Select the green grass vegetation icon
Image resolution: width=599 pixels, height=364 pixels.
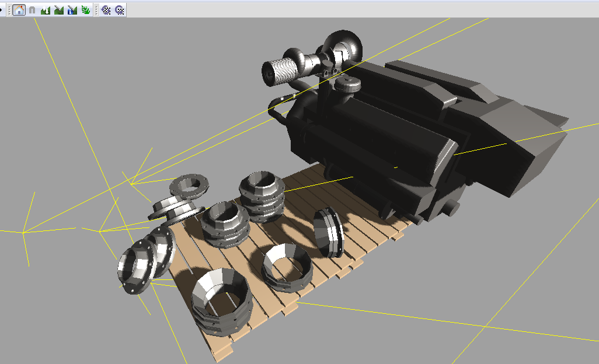[x=86, y=10]
